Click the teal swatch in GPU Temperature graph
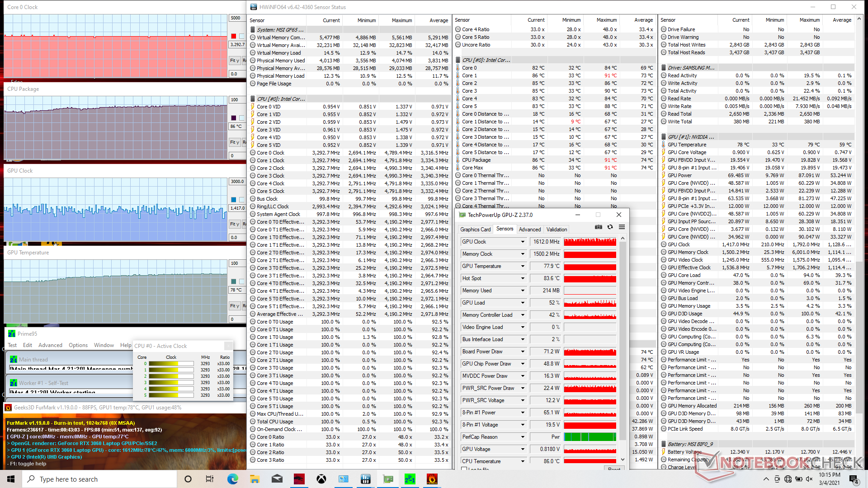Image resolution: width=868 pixels, height=488 pixels. pyautogui.click(x=233, y=282)
